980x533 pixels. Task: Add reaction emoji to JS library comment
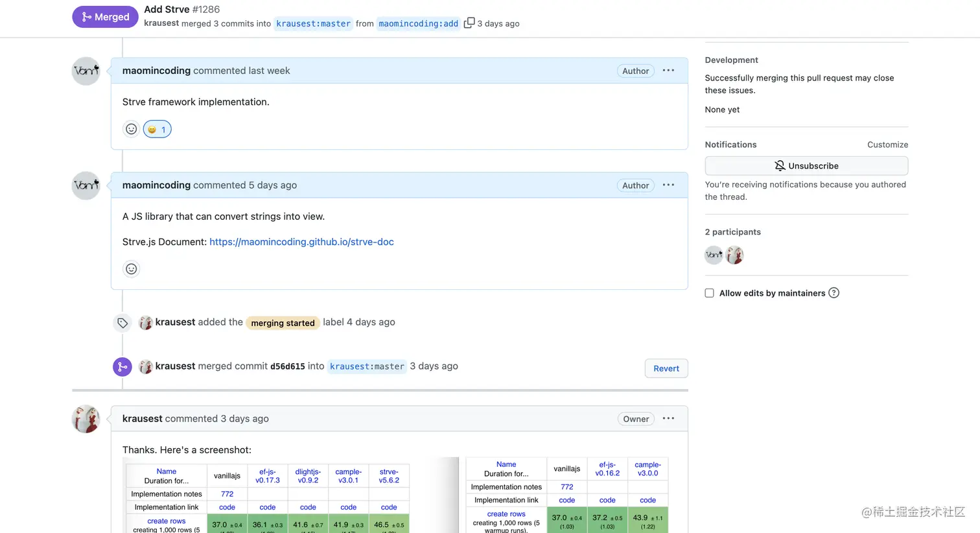tap(132, 269)
